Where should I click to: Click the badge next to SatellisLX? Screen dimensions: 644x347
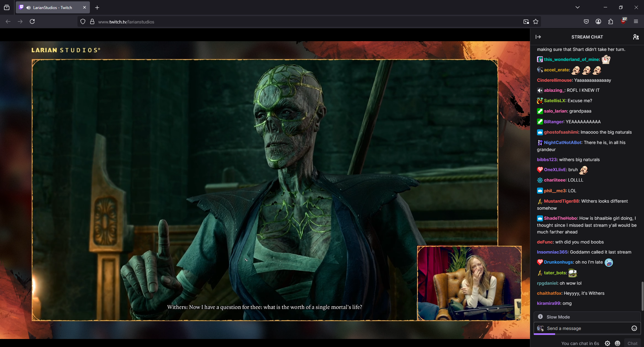[x=540, y=100]
